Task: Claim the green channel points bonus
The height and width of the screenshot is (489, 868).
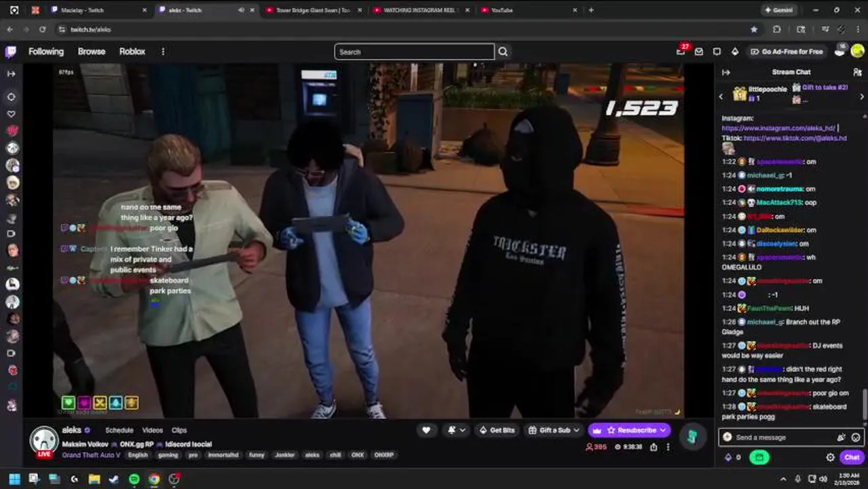Action: point(759,458)
